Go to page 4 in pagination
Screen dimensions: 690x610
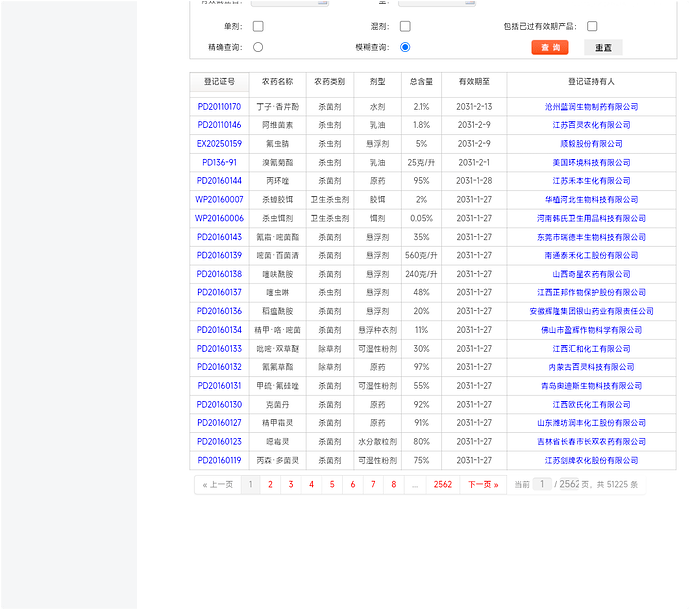click(311, 485)
